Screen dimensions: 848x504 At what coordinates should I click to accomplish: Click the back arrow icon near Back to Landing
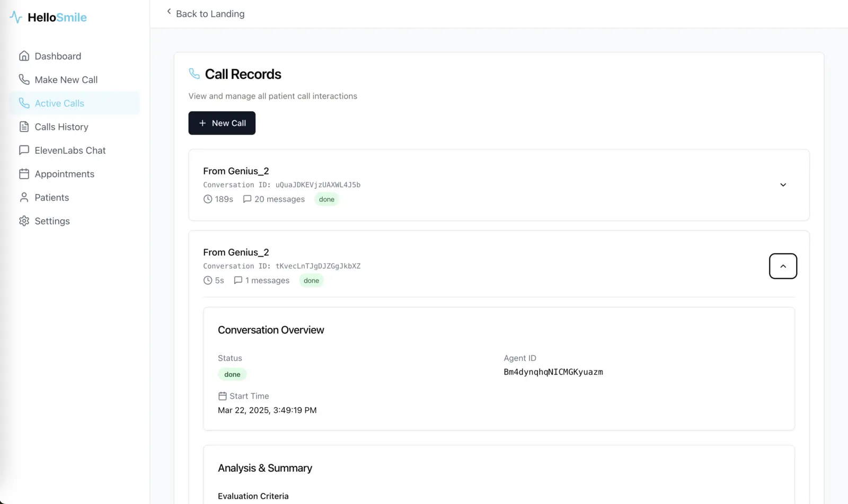point(169,11)
